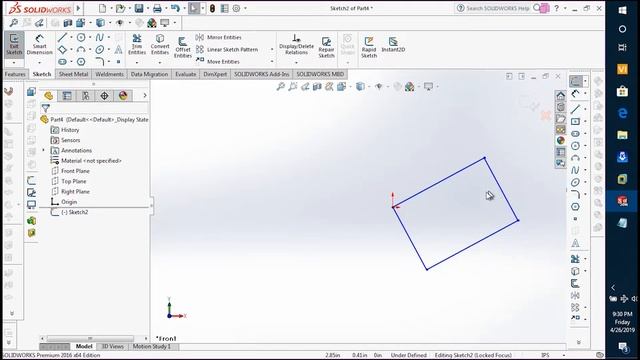The height and width of the screenshot is (360, 640).
Task: Click Linear Sketch Pattern
Action: pos(227,49)
